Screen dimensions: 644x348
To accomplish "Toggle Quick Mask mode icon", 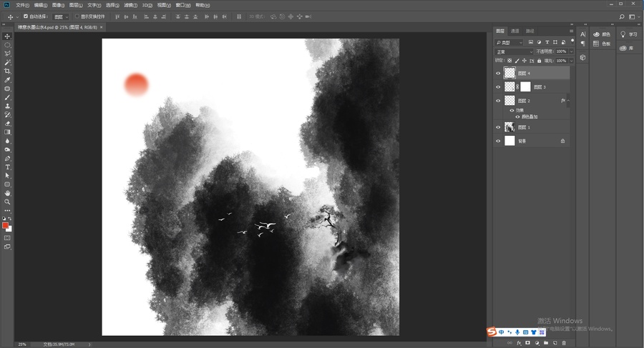I will point(7,238).
